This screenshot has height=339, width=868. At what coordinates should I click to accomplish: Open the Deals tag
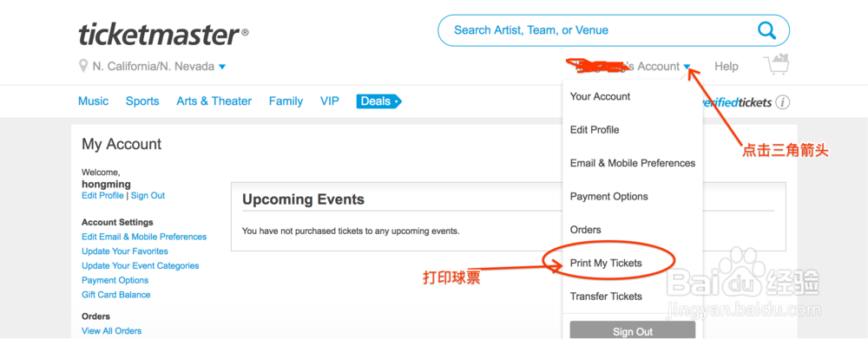(x=379, y=101)
